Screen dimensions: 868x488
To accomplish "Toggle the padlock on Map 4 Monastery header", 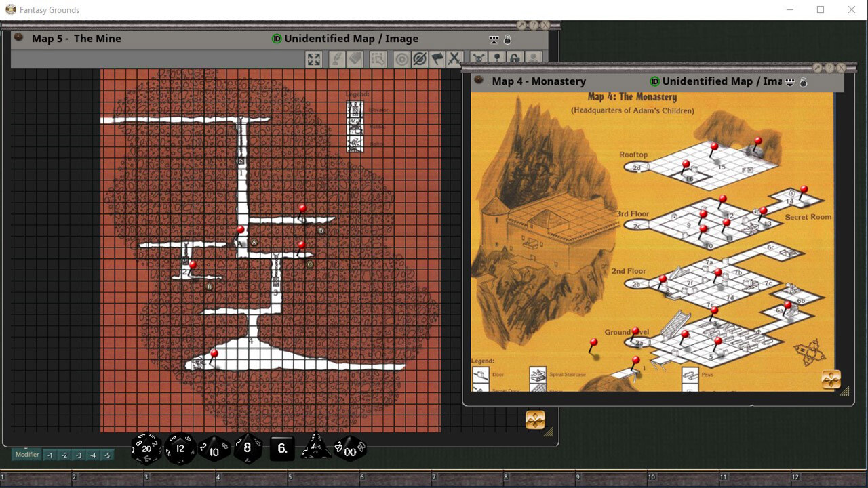I will (804, 82).
